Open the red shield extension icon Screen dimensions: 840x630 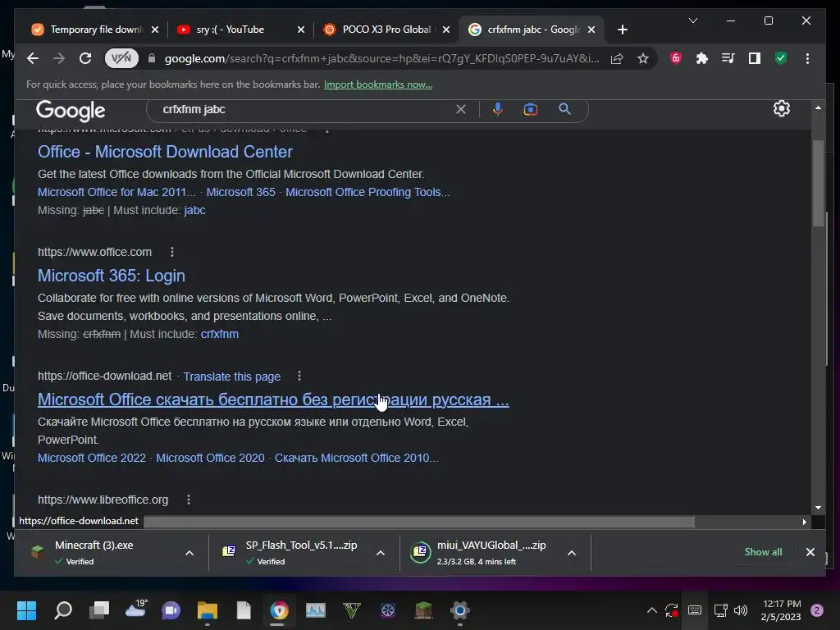676,58
